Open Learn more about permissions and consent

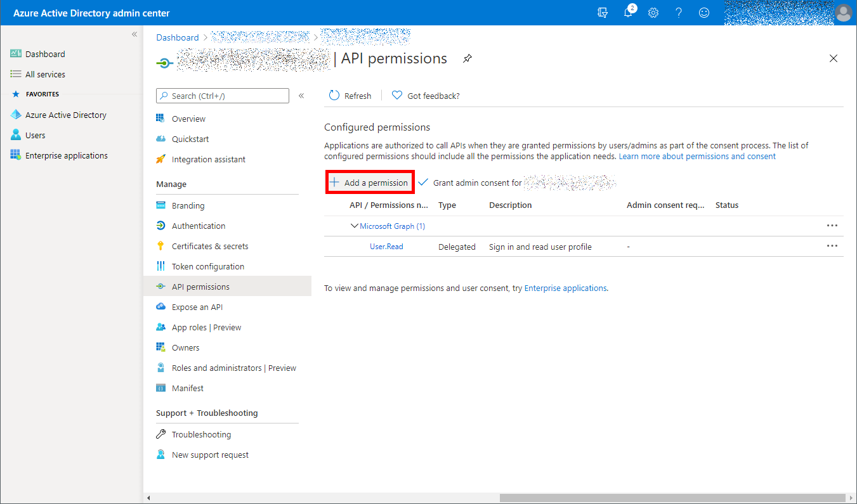click(697, 156)
